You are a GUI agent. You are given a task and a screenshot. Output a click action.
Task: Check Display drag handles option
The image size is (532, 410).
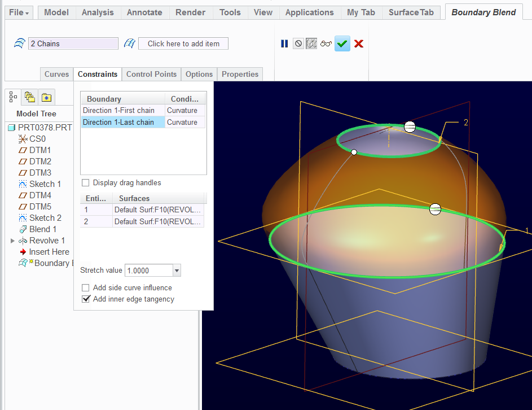[x=86, y=183]
